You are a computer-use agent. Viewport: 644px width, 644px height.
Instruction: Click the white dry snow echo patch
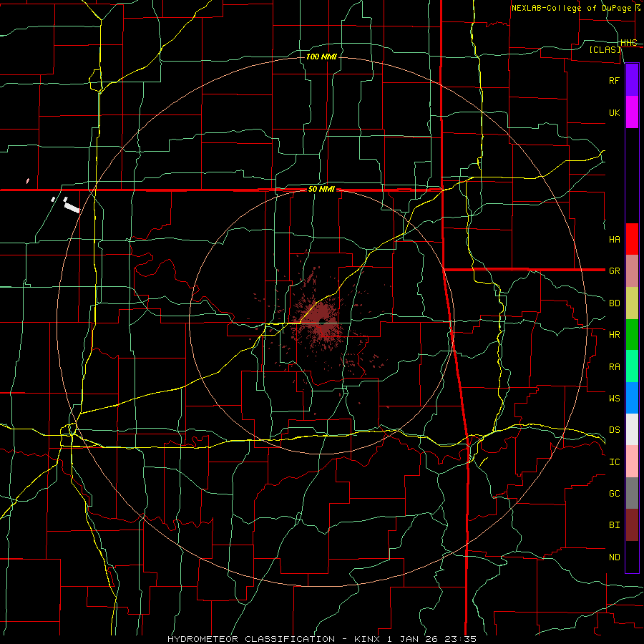click(72, 208)
